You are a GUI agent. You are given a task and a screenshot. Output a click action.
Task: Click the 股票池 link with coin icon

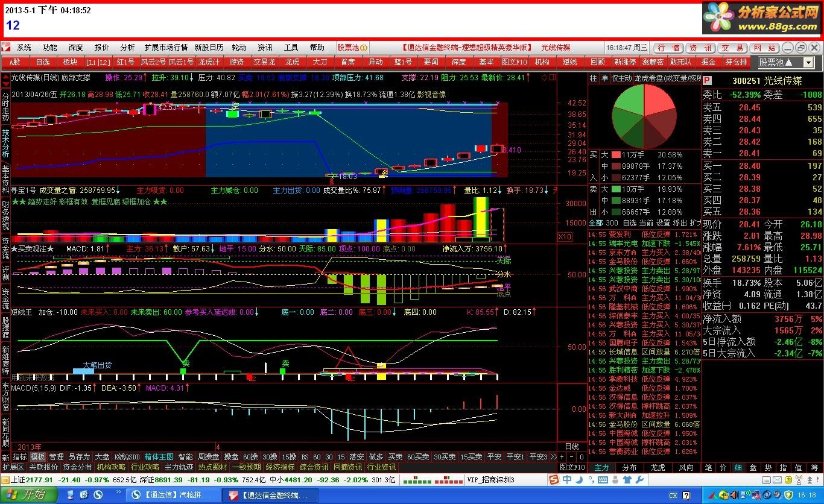(353, 48)
